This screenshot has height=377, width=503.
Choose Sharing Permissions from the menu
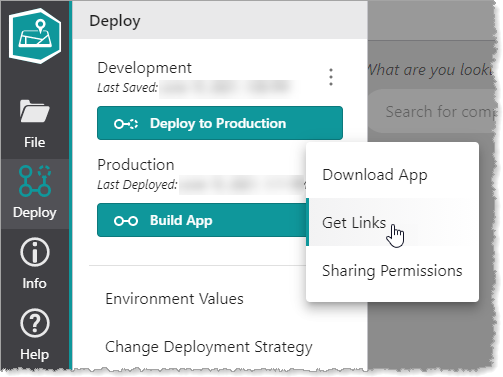pyautogui.click(x=392, y=271)
